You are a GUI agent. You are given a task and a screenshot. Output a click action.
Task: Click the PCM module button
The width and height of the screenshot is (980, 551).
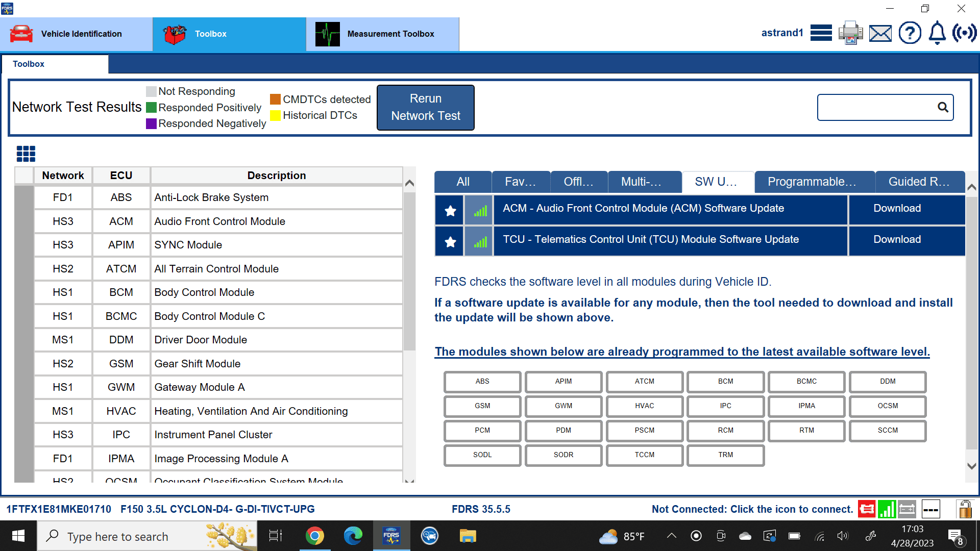click(482, 430)
